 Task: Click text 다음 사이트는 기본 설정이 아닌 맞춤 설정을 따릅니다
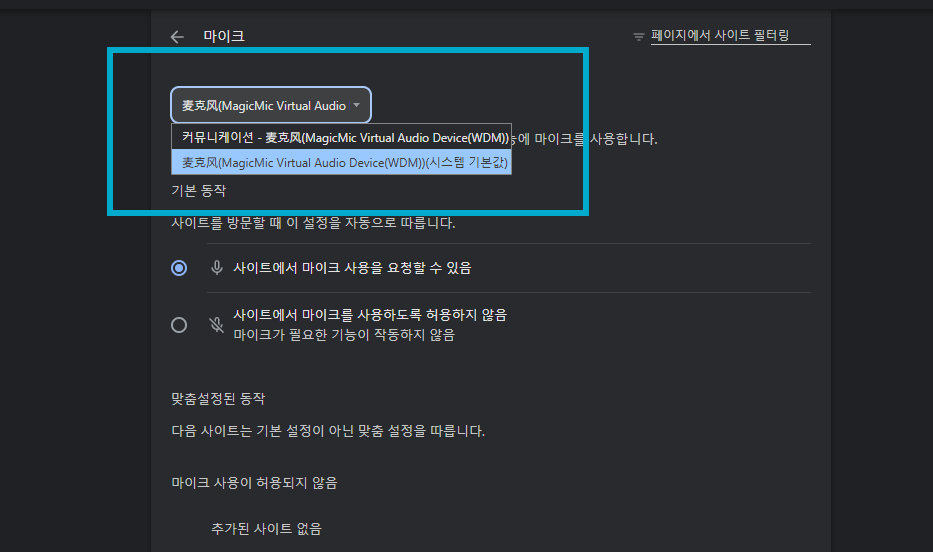328,431
